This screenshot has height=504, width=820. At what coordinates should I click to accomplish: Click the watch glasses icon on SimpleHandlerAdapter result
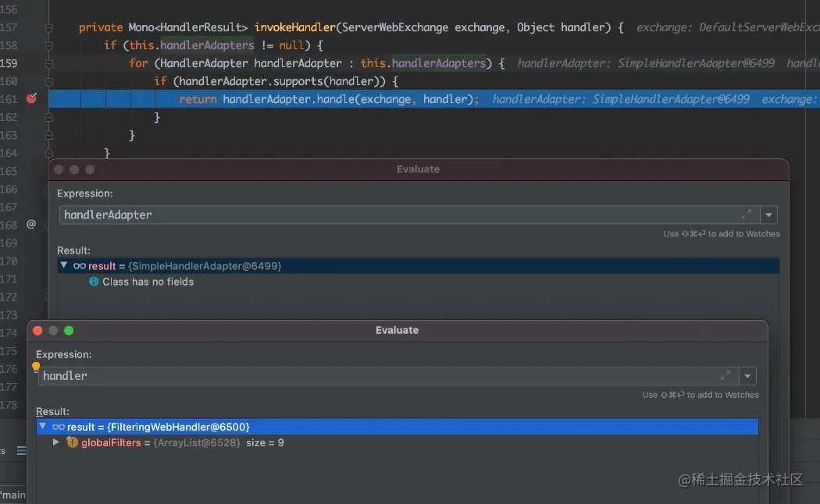pos(80,266)
